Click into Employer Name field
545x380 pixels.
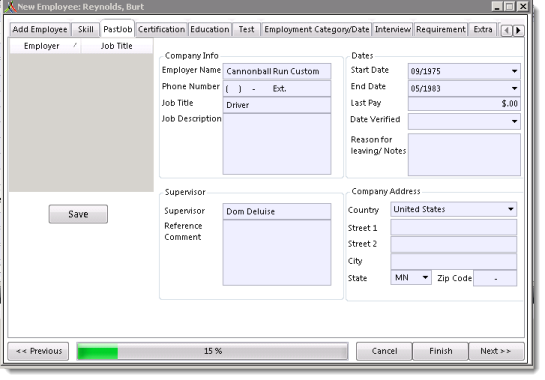click(277, 71)
